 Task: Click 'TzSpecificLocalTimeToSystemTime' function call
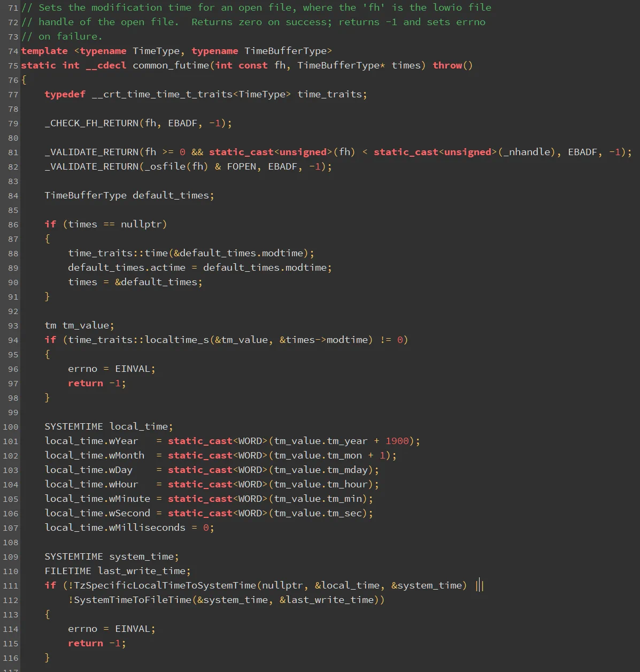point(165,585)
